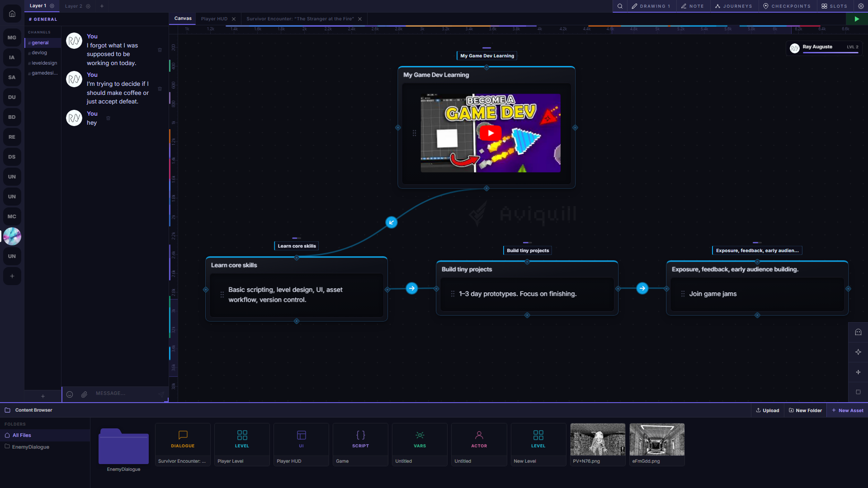Delete the 'forgot what I was' message

pyautogui.click(x=160, y=50)
